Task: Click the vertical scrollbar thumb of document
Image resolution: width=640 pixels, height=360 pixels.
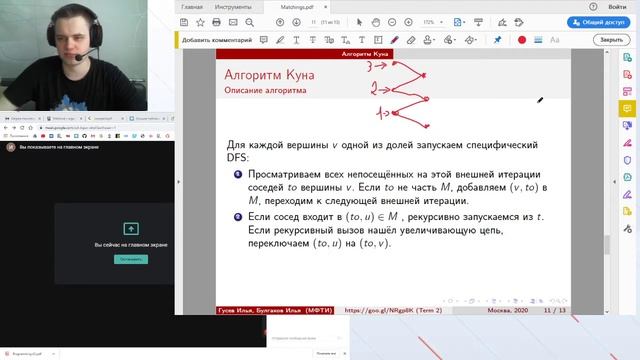Action: pos(607,245)
